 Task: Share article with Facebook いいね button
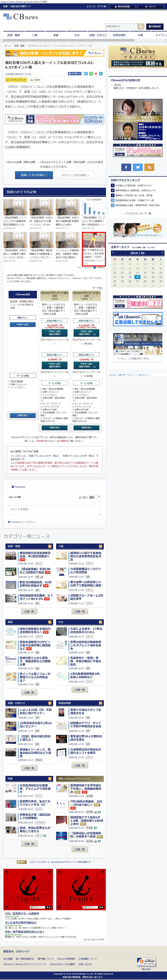pos(75,73)
